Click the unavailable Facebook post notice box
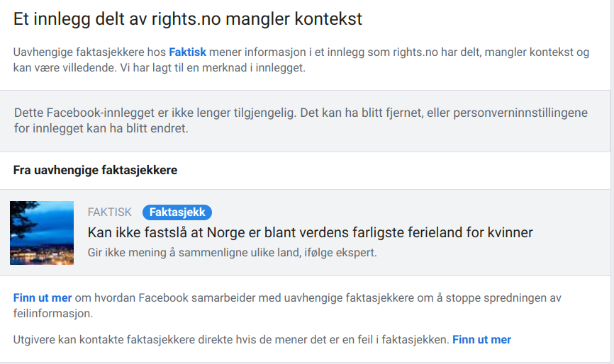The width and height of the screenshot is (614, 364). 305,121
